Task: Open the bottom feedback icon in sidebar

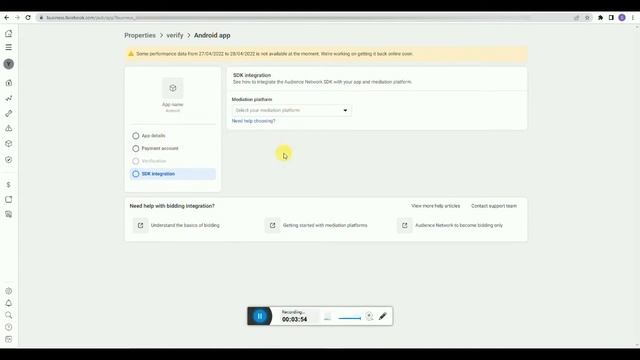Action: 9,339
